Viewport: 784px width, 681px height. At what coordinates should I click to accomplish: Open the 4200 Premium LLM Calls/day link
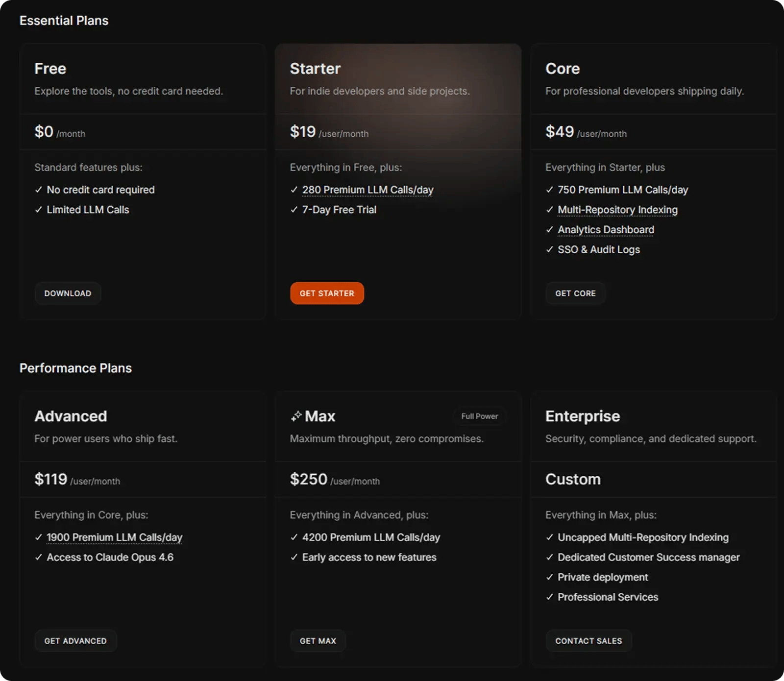371,537
